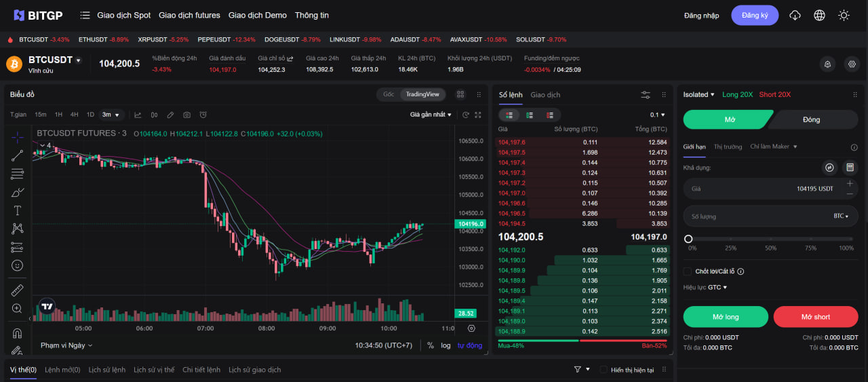Select the text tool in the drawing sidebar
Image resolution: width=868 pixels, height=382 pixels.
[x=18, y=210]
